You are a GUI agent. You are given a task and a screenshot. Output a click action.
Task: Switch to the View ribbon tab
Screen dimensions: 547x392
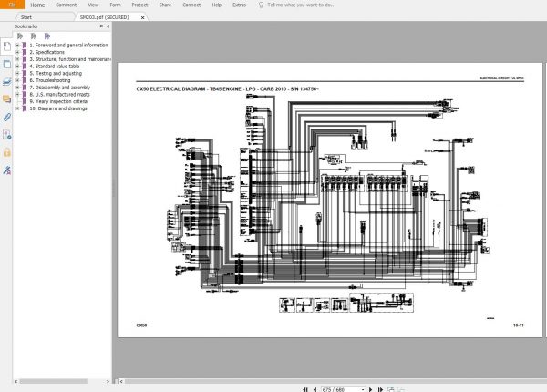(x=93, y=5)
